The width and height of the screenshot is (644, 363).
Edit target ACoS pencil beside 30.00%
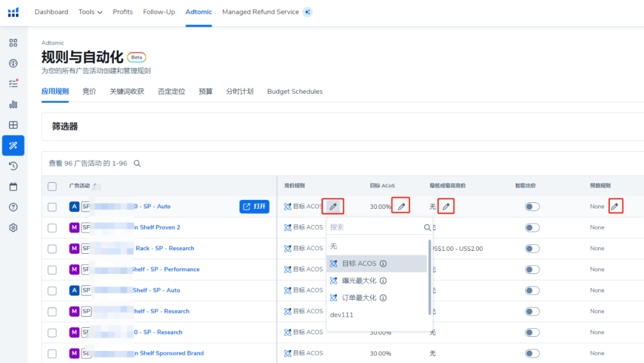click(401, 206)
